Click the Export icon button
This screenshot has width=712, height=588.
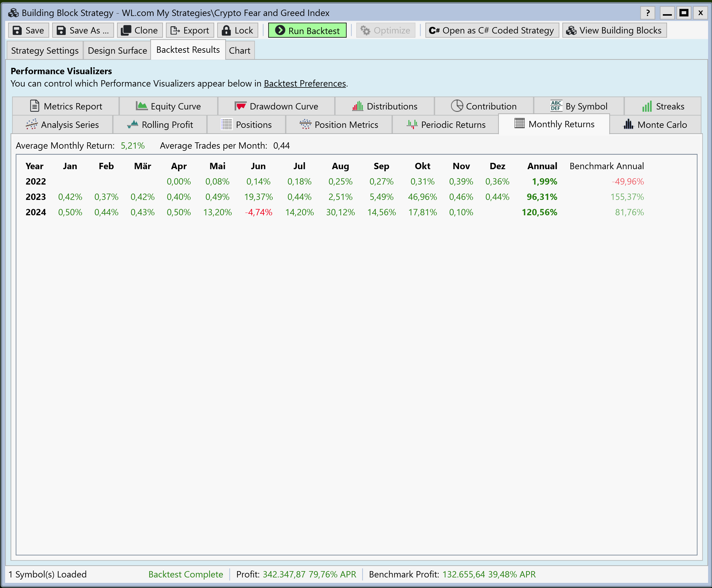click(x=175, y=30)
